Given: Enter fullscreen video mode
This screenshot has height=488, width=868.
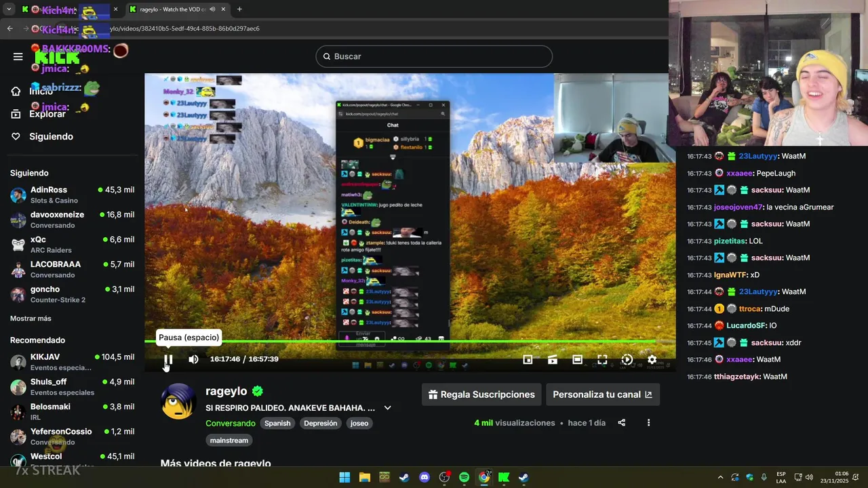Looking at the screenshot, I should [x=602, y=359].
